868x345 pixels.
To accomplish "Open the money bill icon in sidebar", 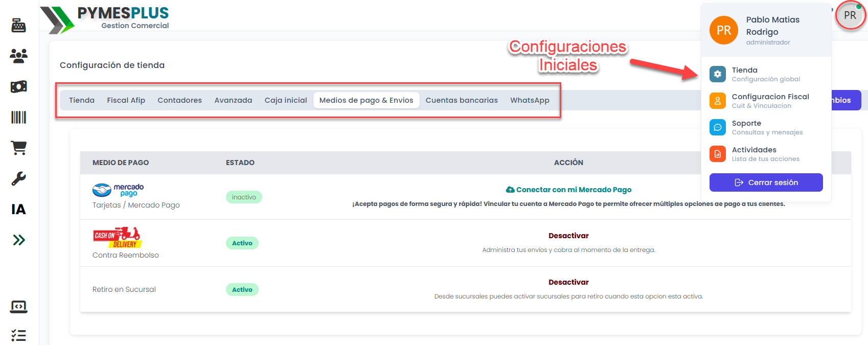I will 18,86.
